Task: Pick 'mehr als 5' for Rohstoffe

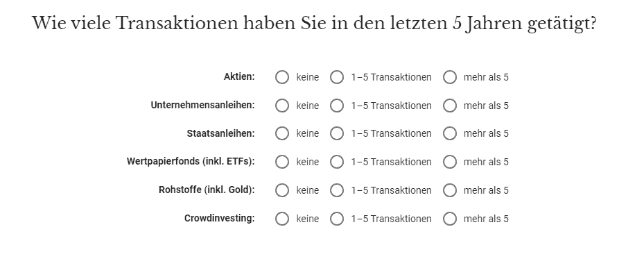Action: pyautogui.click(x=450, y=190)
